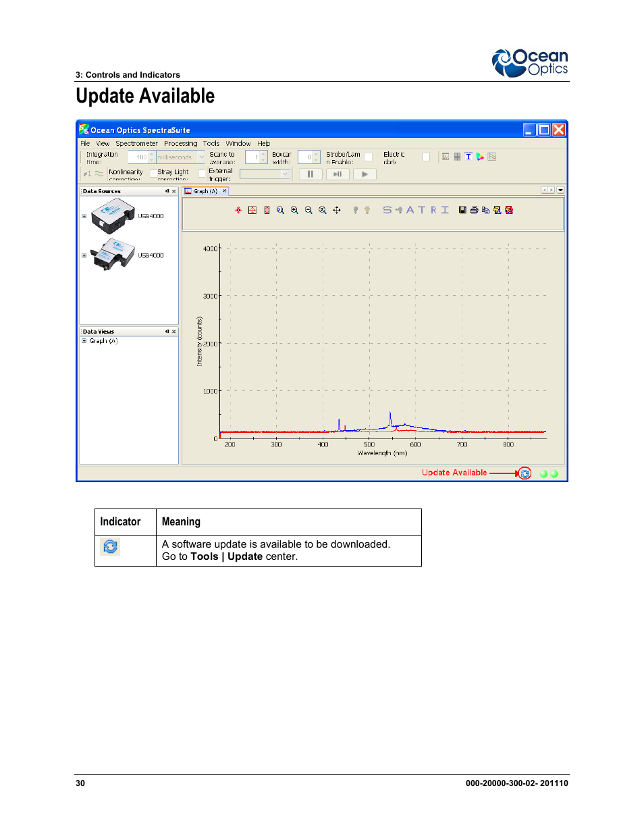644x834 pixels.
Task: Click the scale-to-fill-window icon in graph toolbar
Action: pyautogui.click(x=252, y=210)
